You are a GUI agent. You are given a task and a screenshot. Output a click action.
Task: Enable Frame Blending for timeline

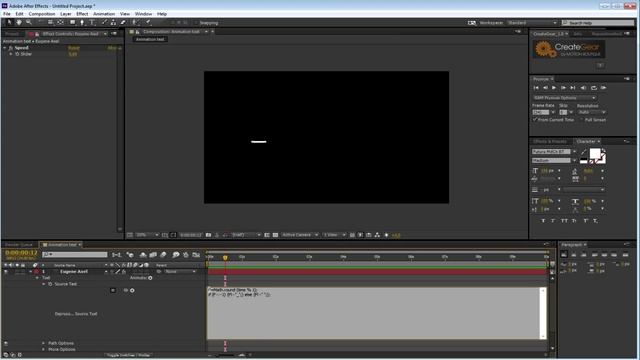pyautogui.click(x=153, y=255)
